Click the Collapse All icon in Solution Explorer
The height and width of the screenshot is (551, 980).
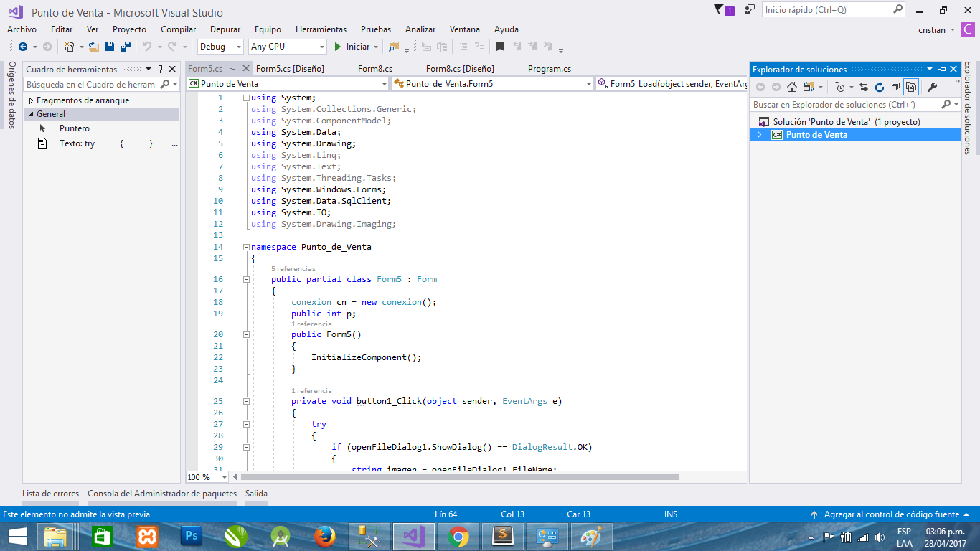[895, 87]
